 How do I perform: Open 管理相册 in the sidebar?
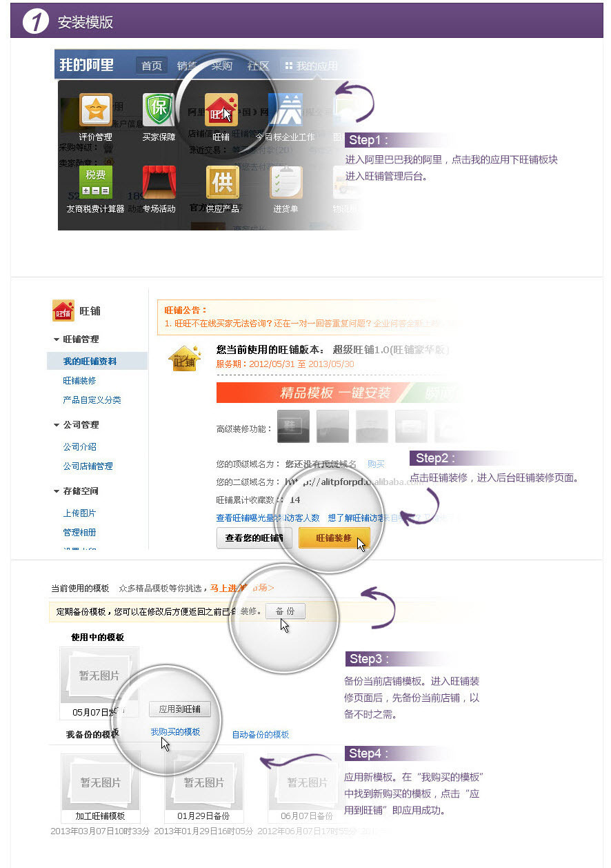click(80, 533)
